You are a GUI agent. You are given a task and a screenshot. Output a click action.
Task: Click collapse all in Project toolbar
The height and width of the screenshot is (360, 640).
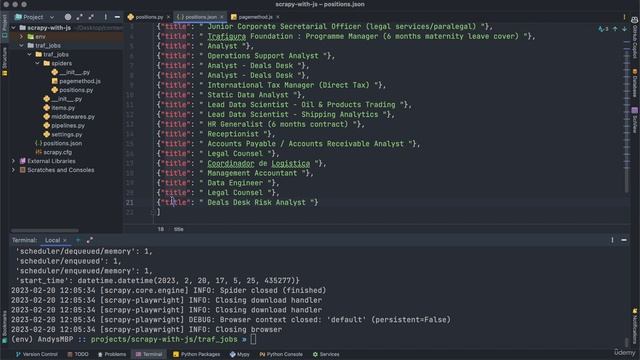point(91,17)
